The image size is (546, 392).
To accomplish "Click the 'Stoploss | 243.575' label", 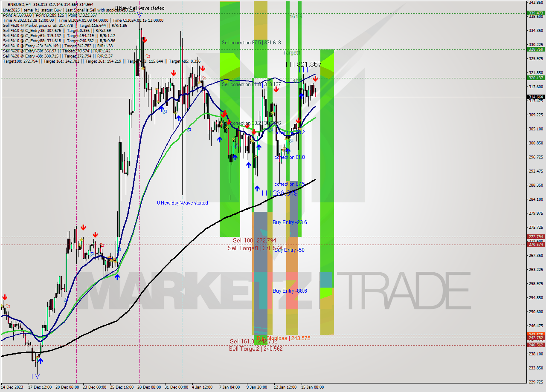I will (x=288, y=338).
